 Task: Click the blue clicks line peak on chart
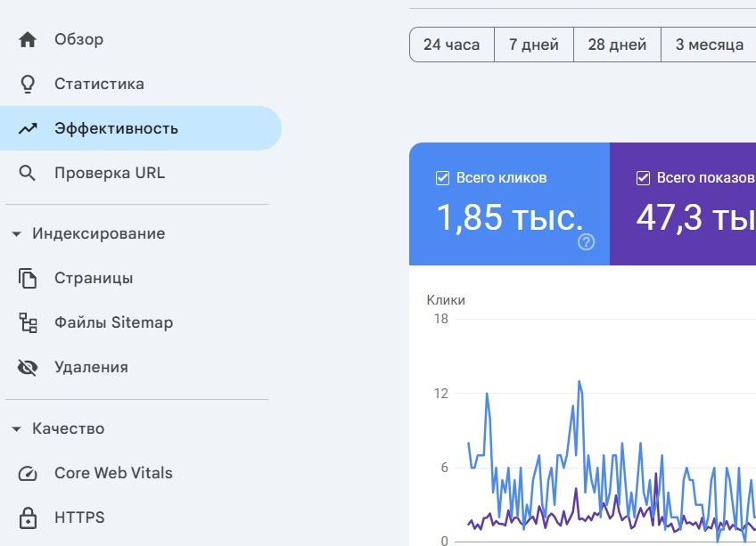(579, 381)
